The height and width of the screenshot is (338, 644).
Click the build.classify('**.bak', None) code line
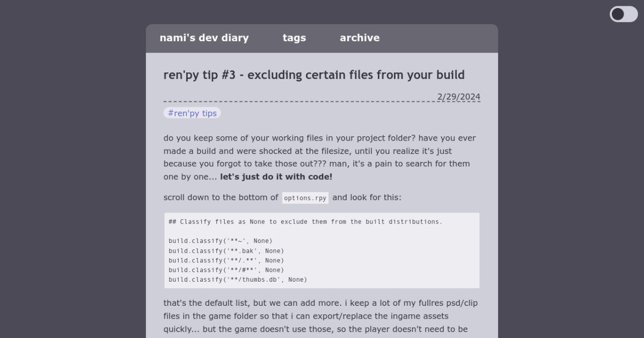[x=226, y=251]
